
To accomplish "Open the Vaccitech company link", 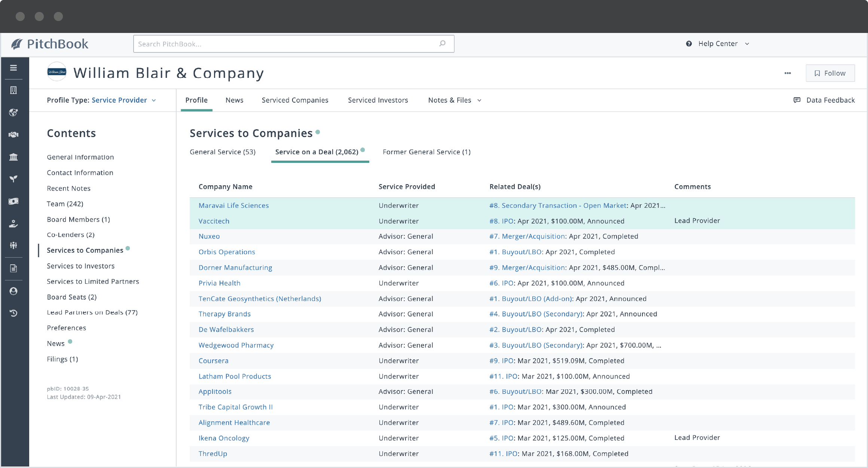I will pos(214,221).
